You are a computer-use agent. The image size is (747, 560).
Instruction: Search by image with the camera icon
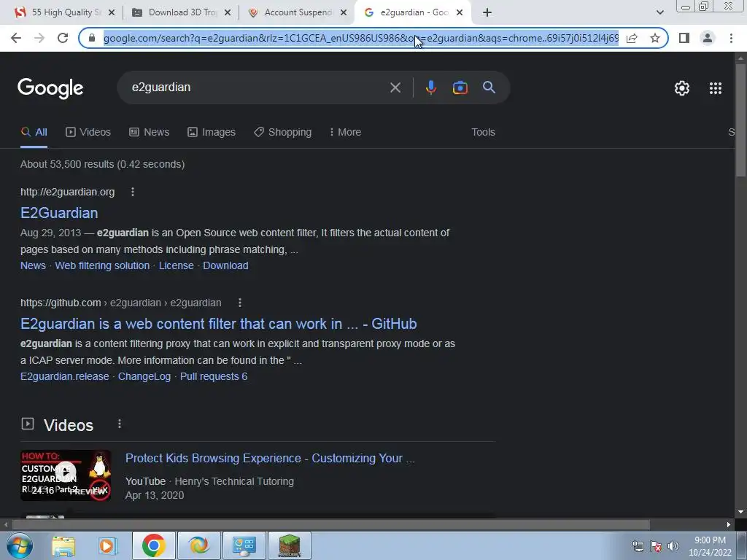tap(460, 87)
